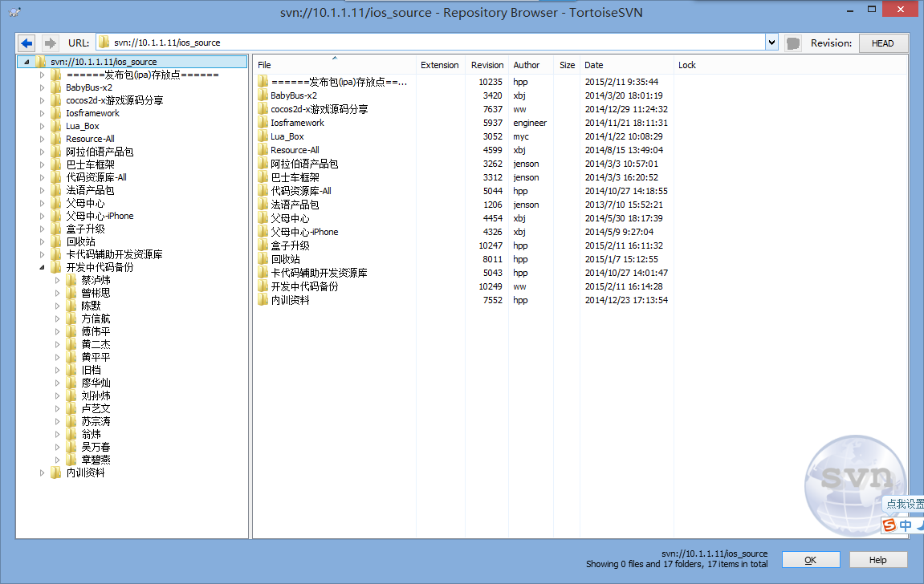This screenshot has height=584, width=924.
Task: Select the ======发布包(ipa)存放点 tree item
Action: (143, 75)
